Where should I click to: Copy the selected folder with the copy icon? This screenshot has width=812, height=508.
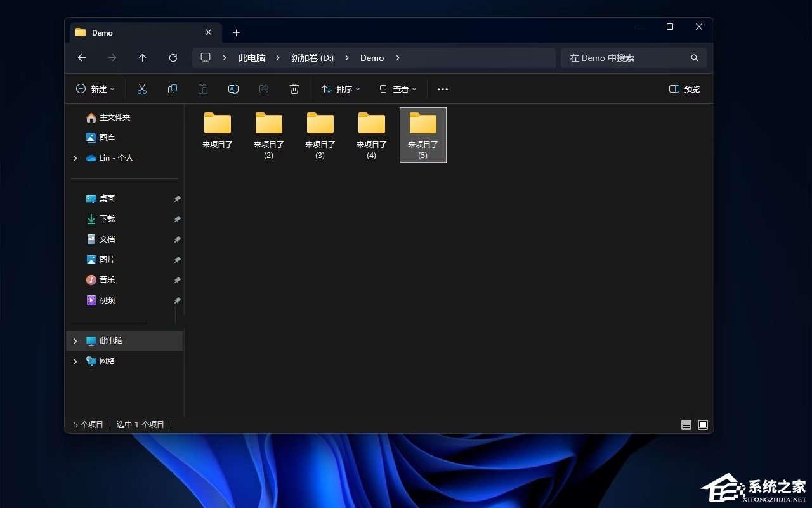[172, 89]
